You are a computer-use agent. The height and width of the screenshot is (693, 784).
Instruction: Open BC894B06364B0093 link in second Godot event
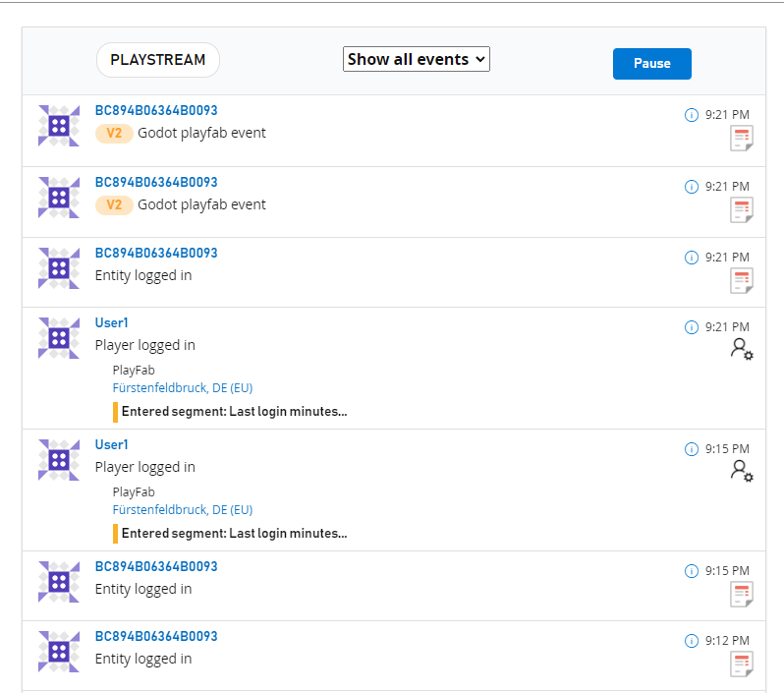[x=156, y=182]
